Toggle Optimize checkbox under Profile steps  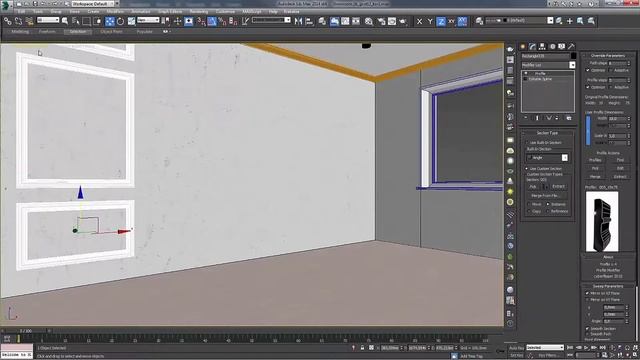(588, 87)
